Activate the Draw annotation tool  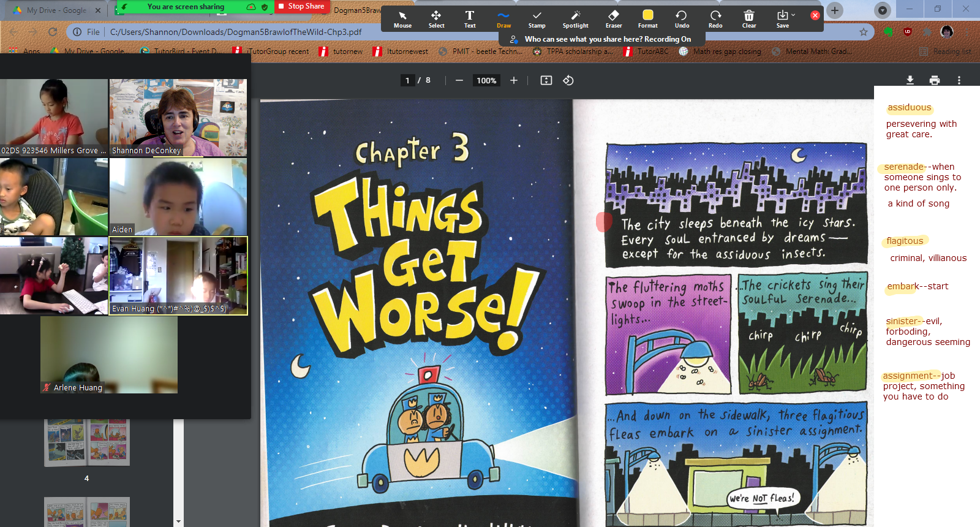point(503,19)
